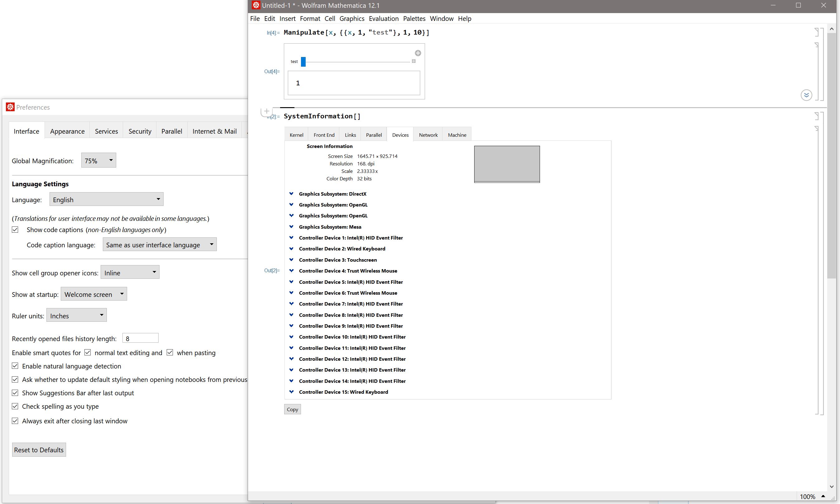Screen dimensions: 840x504
Task: Click the collapse/expand chevron for Manipulate output
Action: pos(806,95)
